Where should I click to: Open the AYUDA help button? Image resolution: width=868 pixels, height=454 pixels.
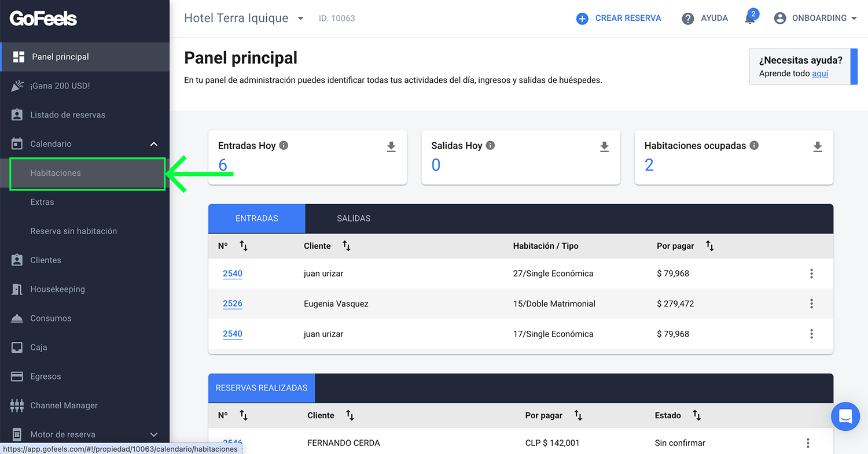click(705, 19)
